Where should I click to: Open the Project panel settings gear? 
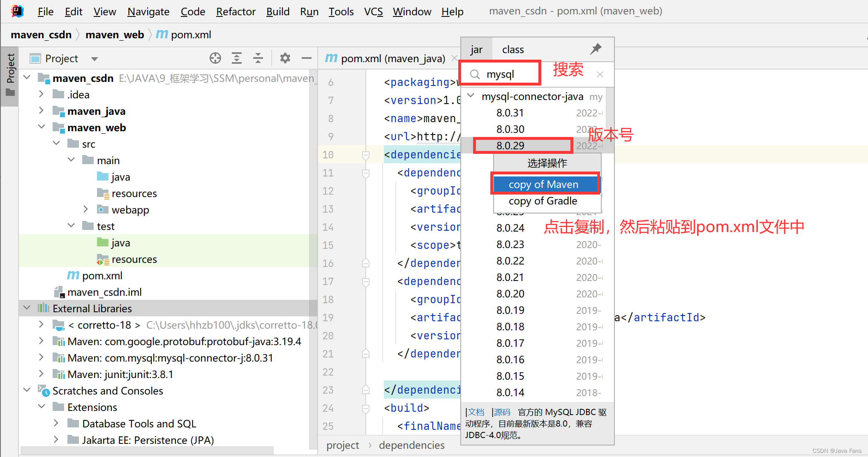point(285,58)
